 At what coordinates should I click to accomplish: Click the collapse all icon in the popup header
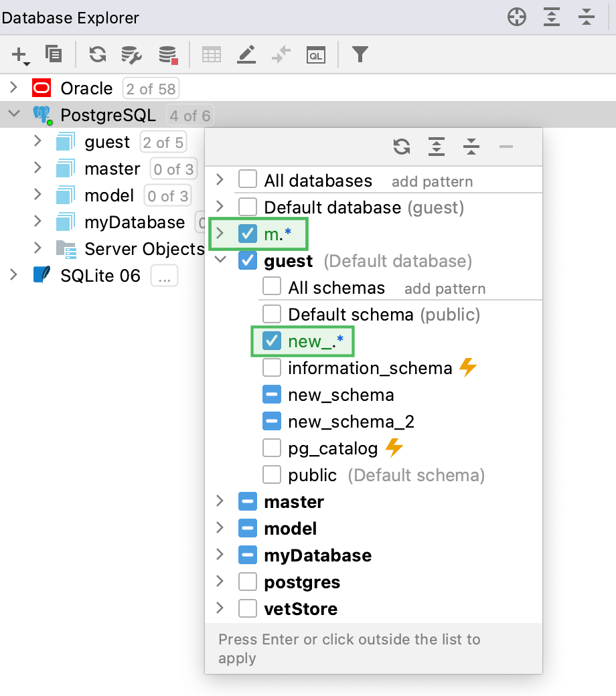[x=471, y=147]
